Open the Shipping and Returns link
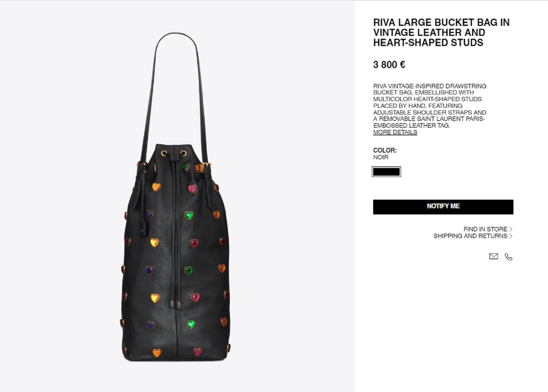Viewport: 548px width, 392px height. pyautogui.click(x=470, y=236)
